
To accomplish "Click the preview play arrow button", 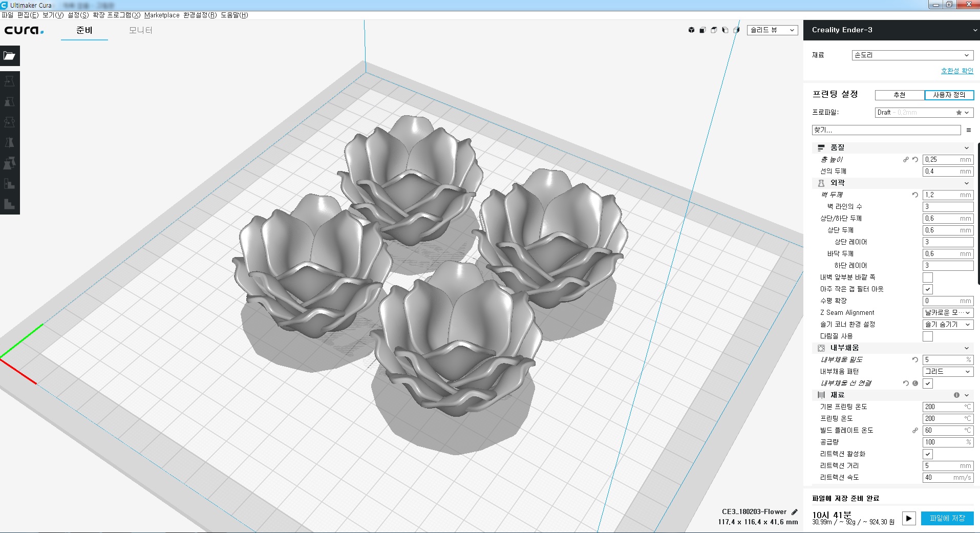I will coord(909,518).
